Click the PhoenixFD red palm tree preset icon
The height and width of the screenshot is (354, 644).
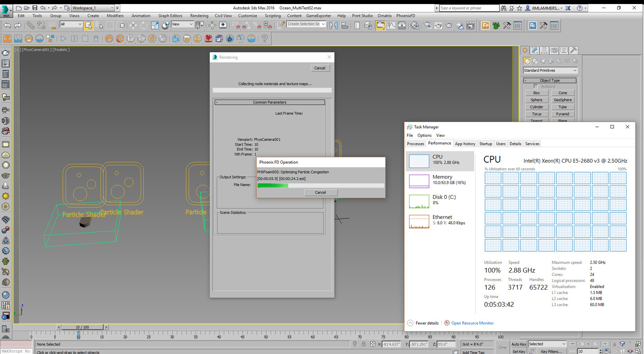tap(208, 39)
